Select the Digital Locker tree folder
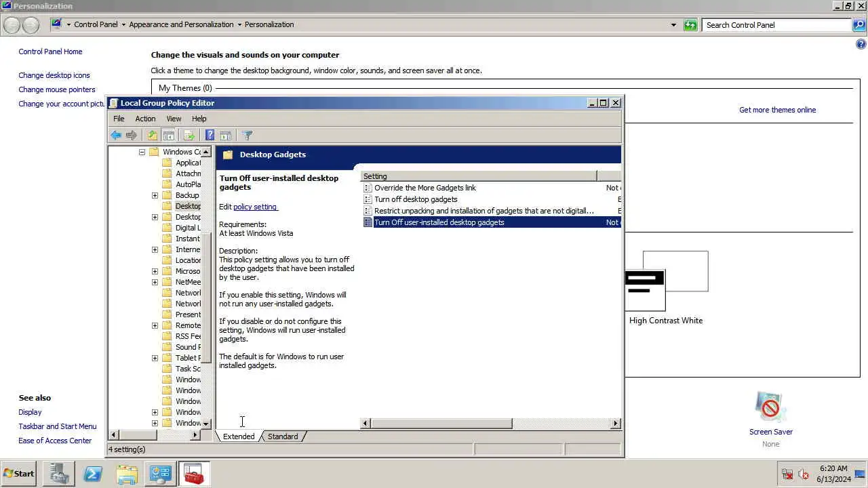This screenshot has height=488, width=868. tap(181, 228)
